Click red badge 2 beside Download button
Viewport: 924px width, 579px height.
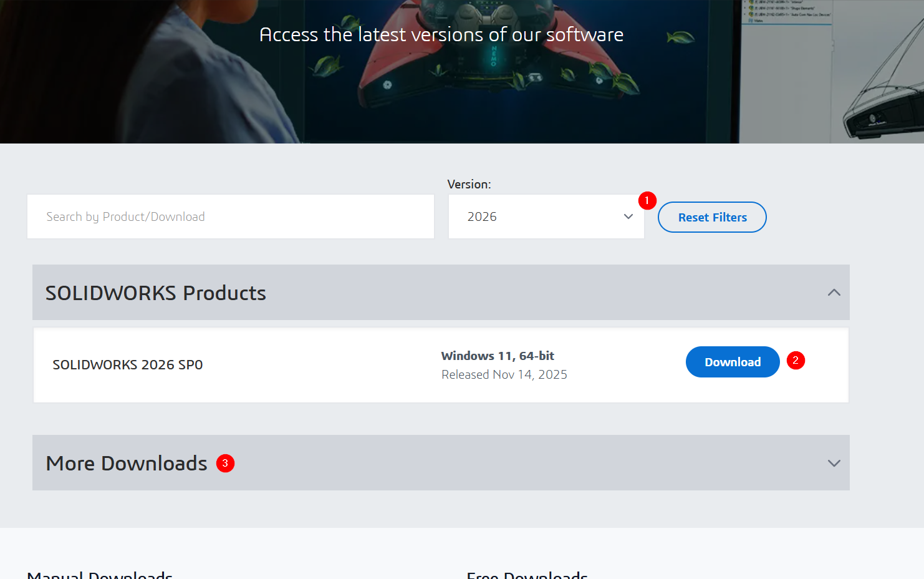[795, 361]
